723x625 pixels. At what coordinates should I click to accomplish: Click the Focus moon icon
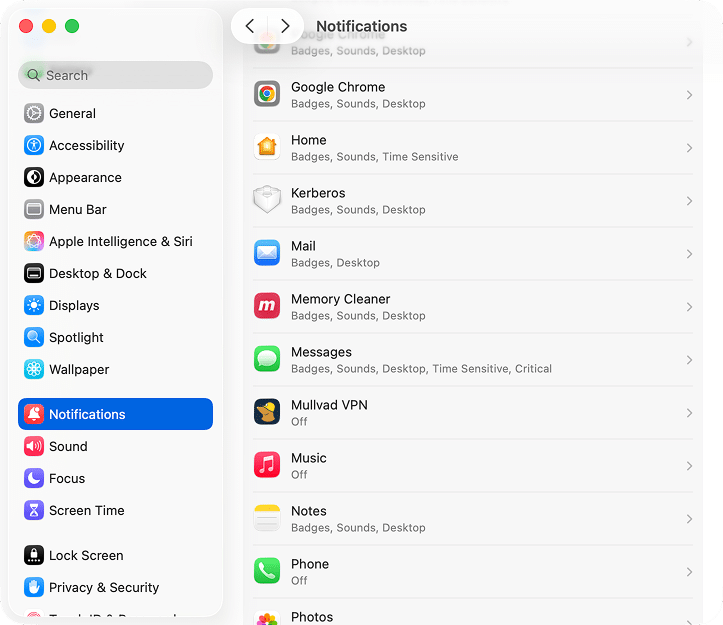point(34,478)
